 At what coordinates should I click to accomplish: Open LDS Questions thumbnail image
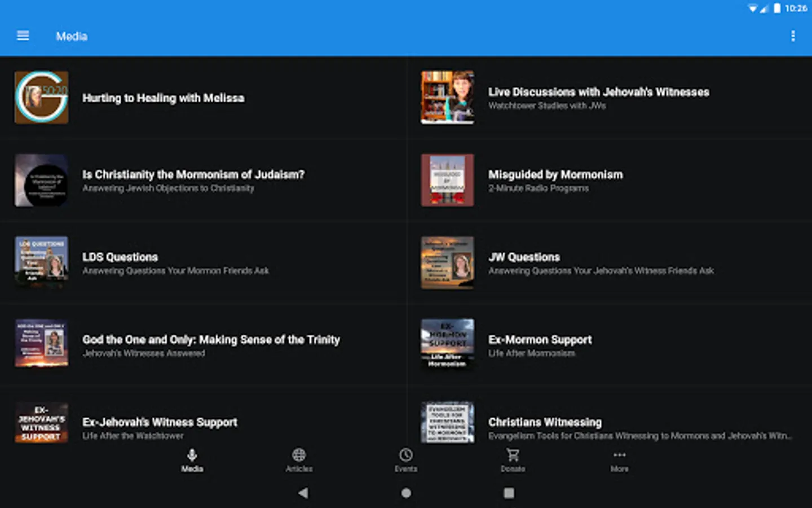(x=42, y=263)
